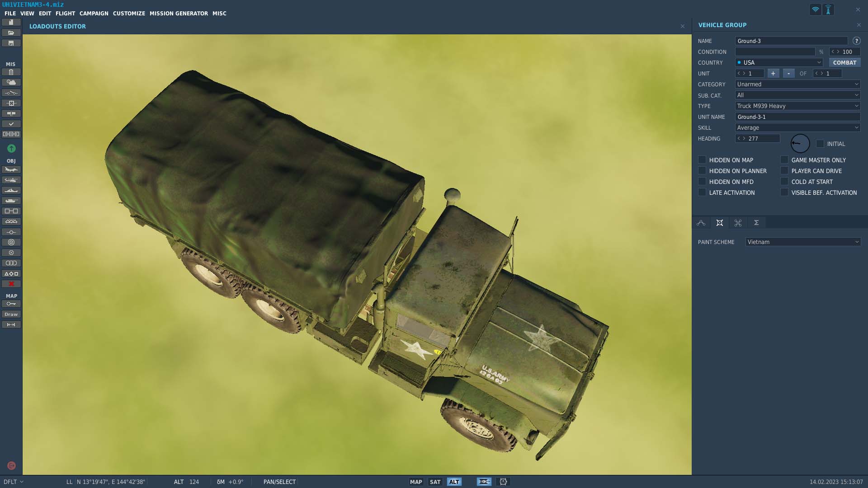Enable HIDDEN ON MAP checkbox
The image size is (868, 488).
click(702, 160)
